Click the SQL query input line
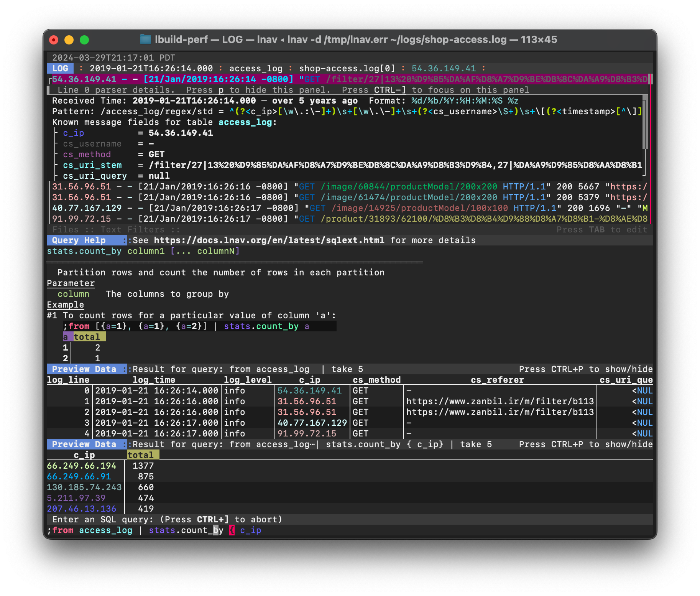The height and width of the screenshot is (596, 700). (350, 530)
